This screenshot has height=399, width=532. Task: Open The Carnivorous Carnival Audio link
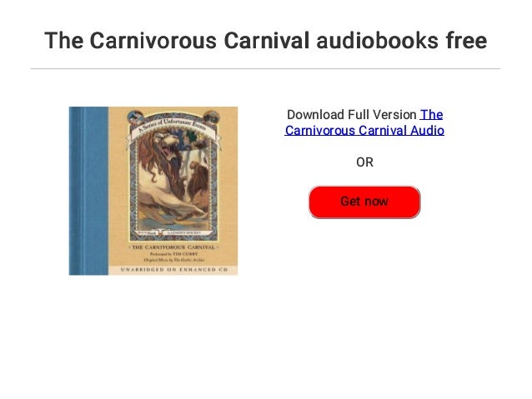[364, 122]
